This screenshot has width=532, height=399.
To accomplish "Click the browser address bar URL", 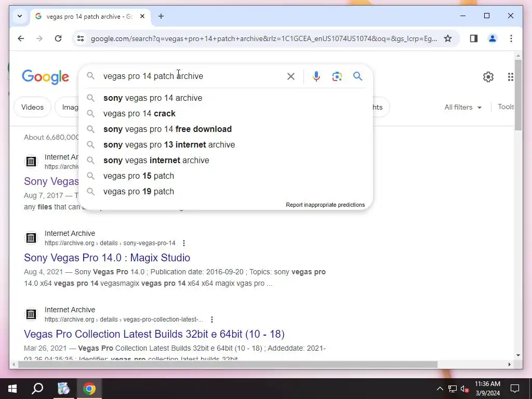I will point(263,38).
